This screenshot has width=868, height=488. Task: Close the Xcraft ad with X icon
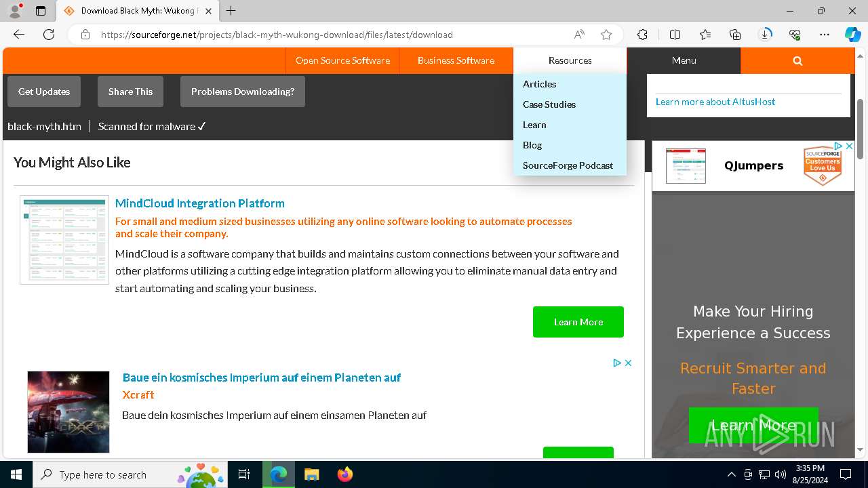click(628, 363)
